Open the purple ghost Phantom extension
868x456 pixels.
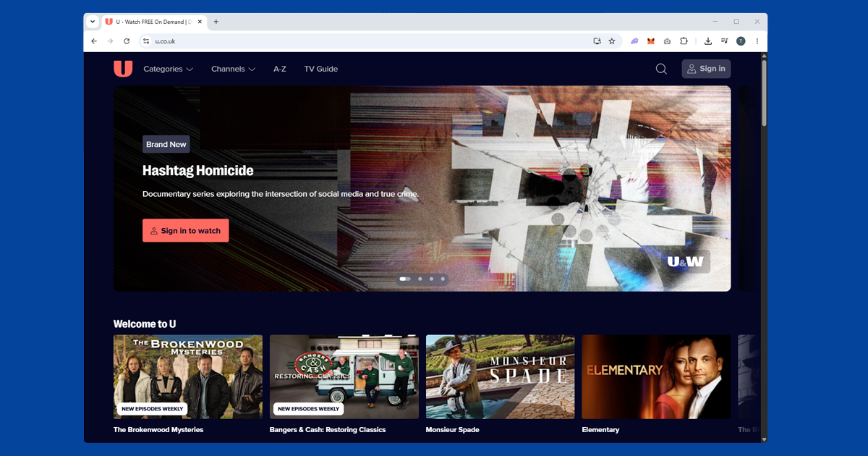[634, 41]
